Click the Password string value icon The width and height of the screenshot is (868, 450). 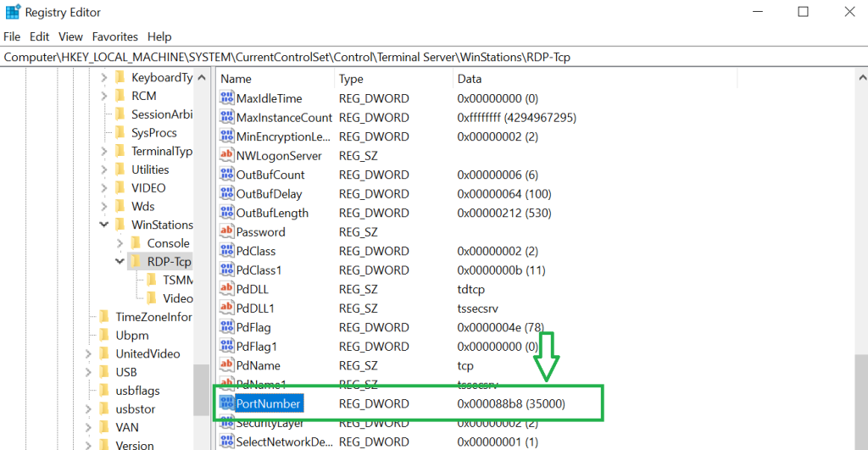pos(226,231)
